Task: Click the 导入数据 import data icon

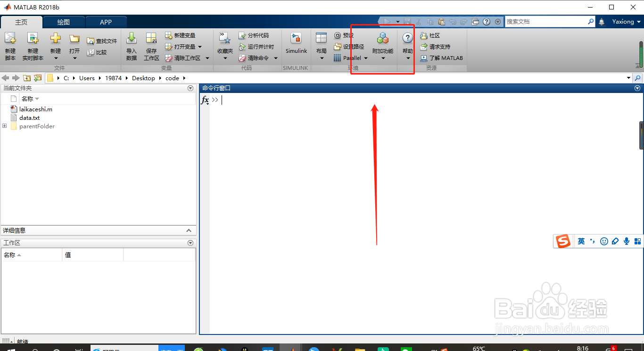Action: (132, 38)
